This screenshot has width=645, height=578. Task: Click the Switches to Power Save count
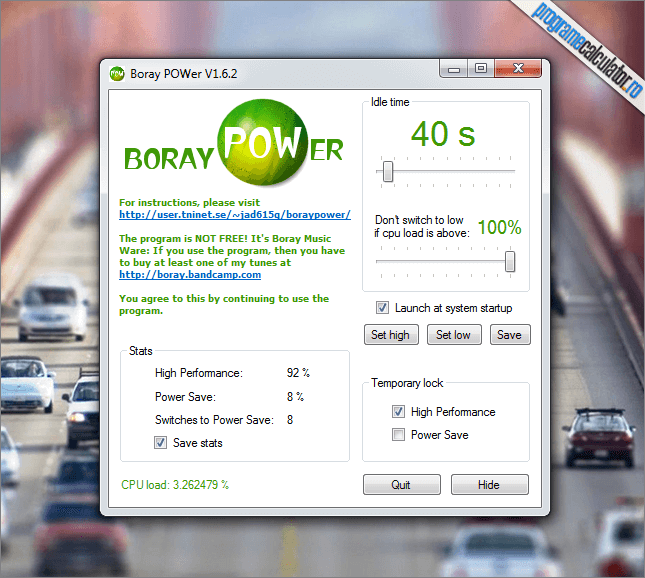click(290, 420)
